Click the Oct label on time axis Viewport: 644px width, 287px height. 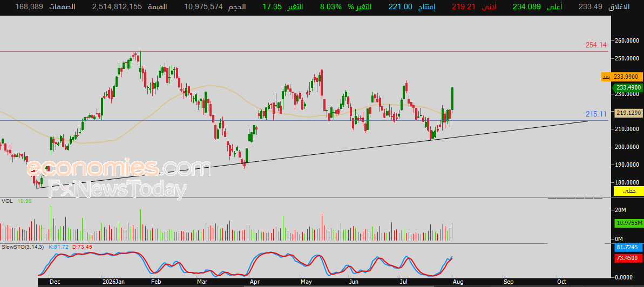tap(561, 282)
